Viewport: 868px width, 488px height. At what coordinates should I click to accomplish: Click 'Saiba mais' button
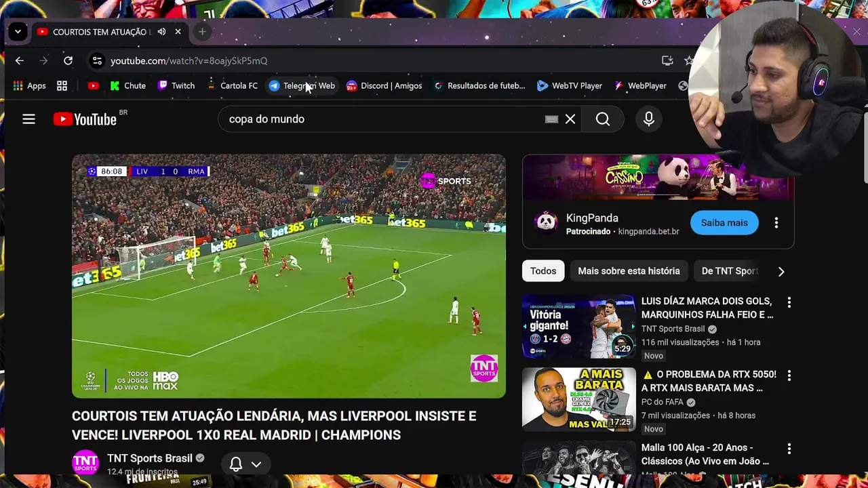point(724,223)
